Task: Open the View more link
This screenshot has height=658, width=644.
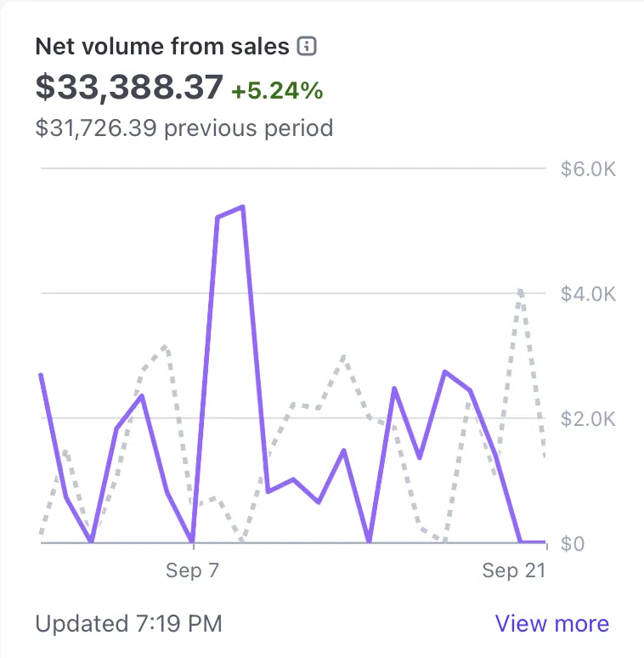Action: pyautogui.click(x=551, y=624)
